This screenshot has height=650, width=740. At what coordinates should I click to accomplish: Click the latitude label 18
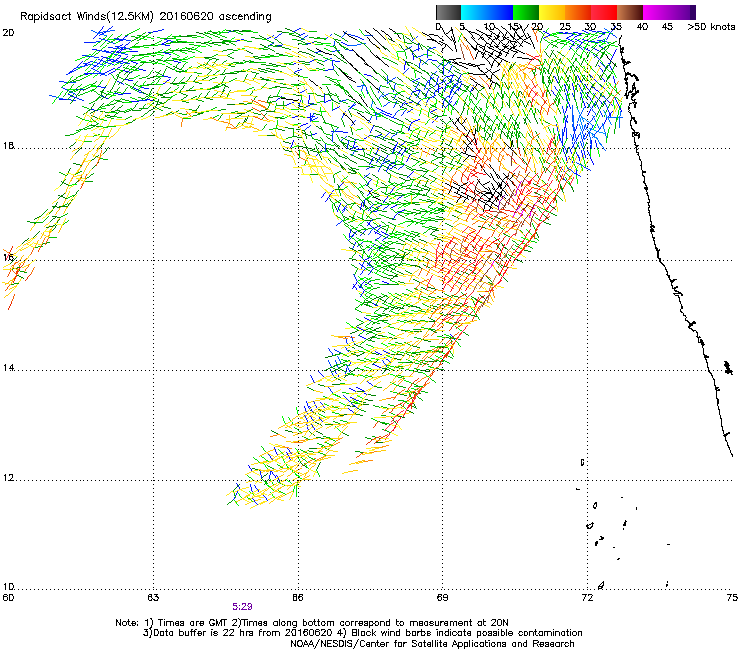pyautogui.click(x=8, y=146)
